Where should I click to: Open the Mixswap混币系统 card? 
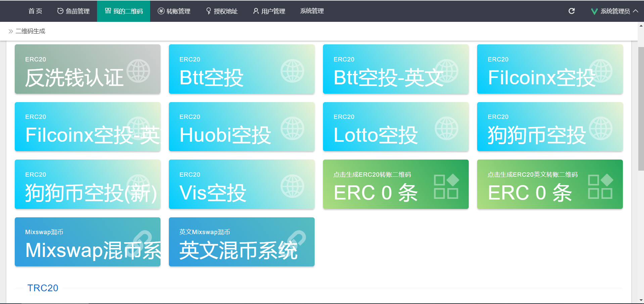88,242
